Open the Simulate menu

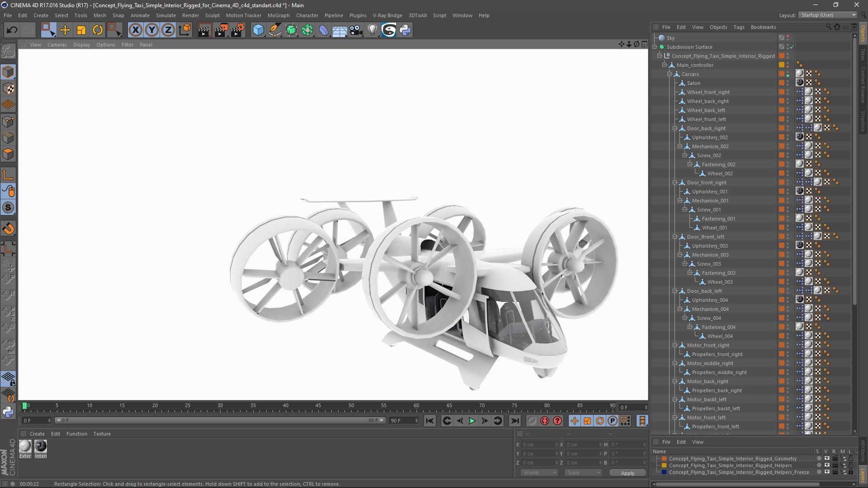click(x=166, y=15)
